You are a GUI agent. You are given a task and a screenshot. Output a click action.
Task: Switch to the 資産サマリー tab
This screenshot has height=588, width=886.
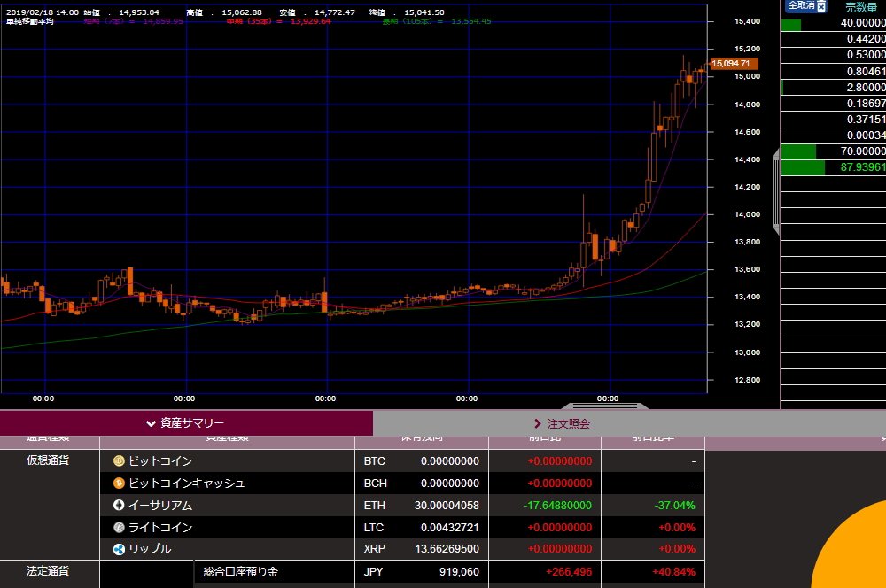pos(186,423)
